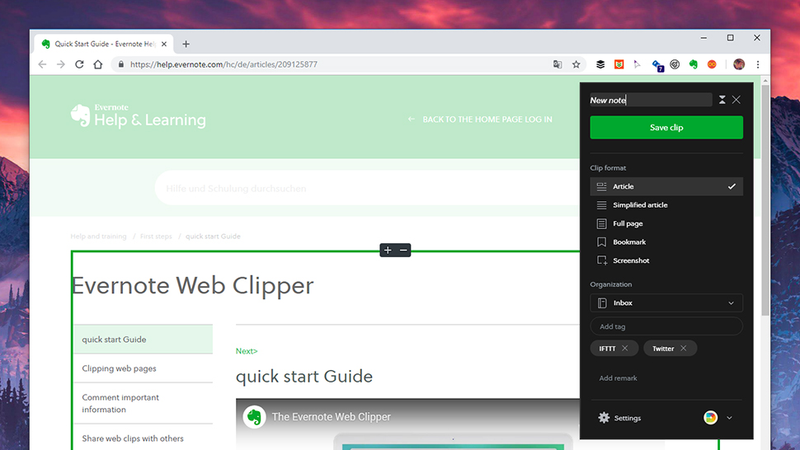The height and width of the screenshot is (450, 800).
Task: Click the Buffer layers extension icon
Action: click(600, 64)
